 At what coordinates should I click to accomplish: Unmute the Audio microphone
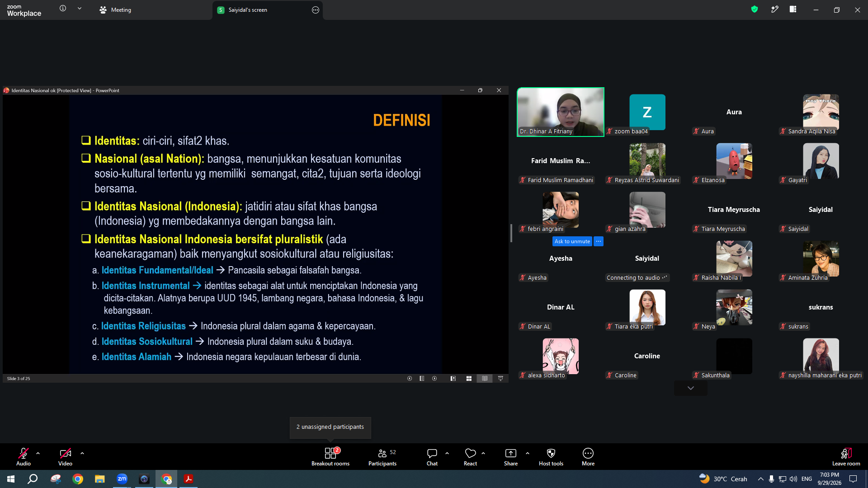pyautogui.click(x=24, y=456)
